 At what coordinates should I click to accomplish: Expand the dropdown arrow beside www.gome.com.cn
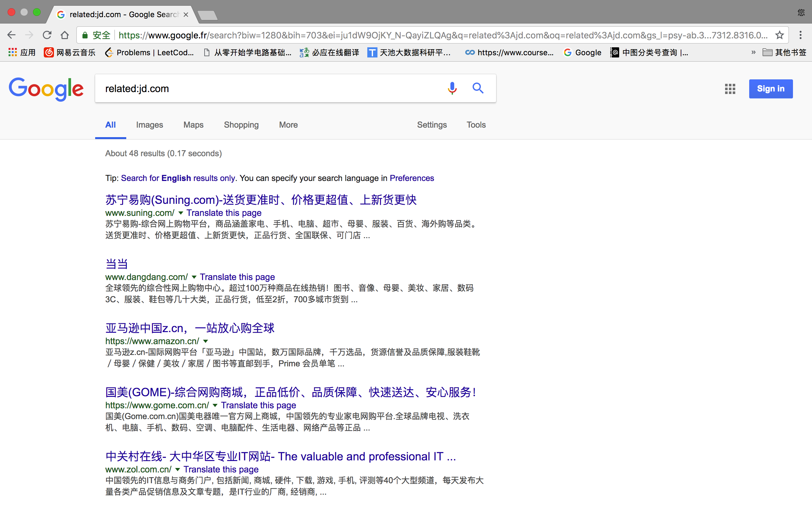pos(215,405)
